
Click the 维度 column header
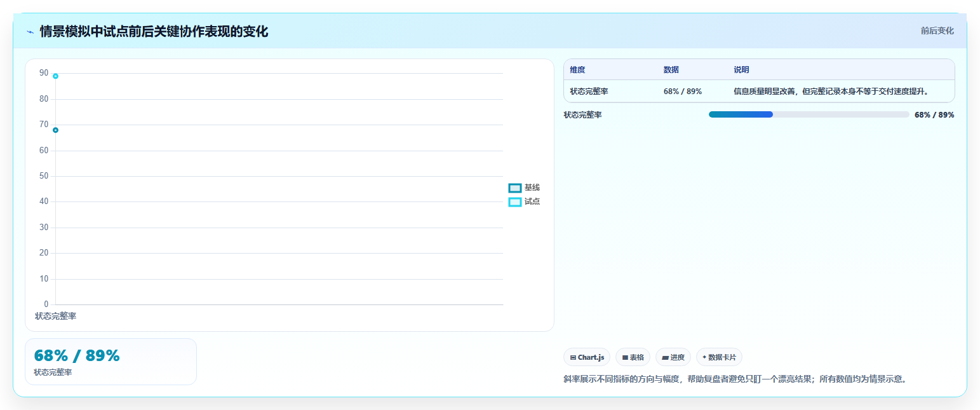pyautogui.click(x=577, y=70)
